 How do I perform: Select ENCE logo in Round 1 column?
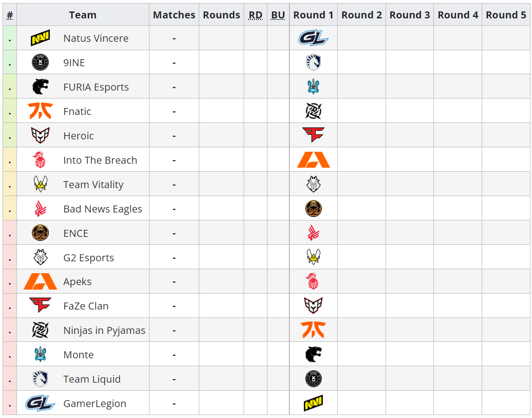point(313,209)
